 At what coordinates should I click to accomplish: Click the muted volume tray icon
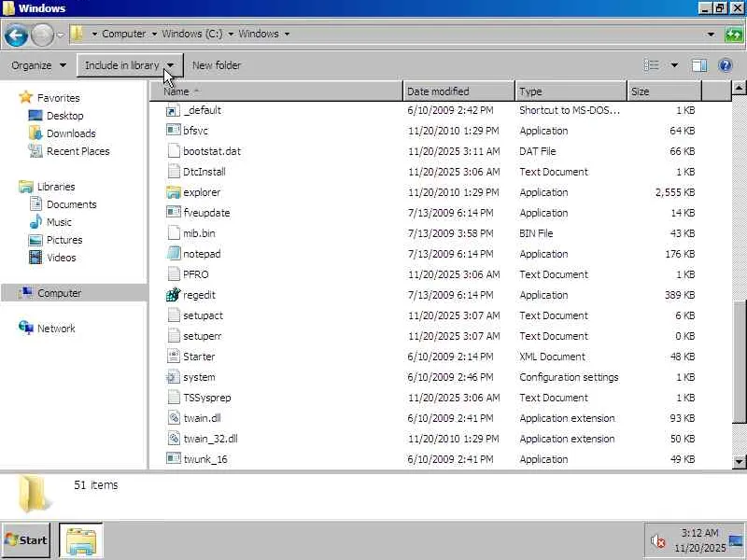coord(658,541)
